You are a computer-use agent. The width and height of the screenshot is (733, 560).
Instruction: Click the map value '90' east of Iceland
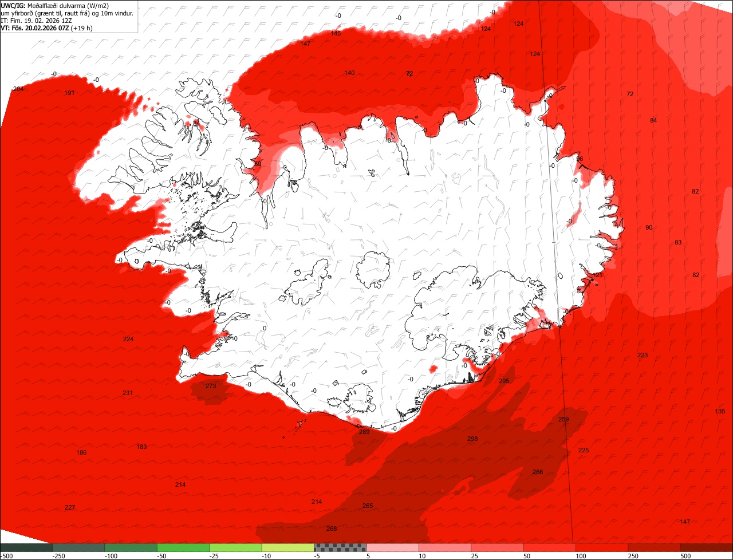(649, 227)
